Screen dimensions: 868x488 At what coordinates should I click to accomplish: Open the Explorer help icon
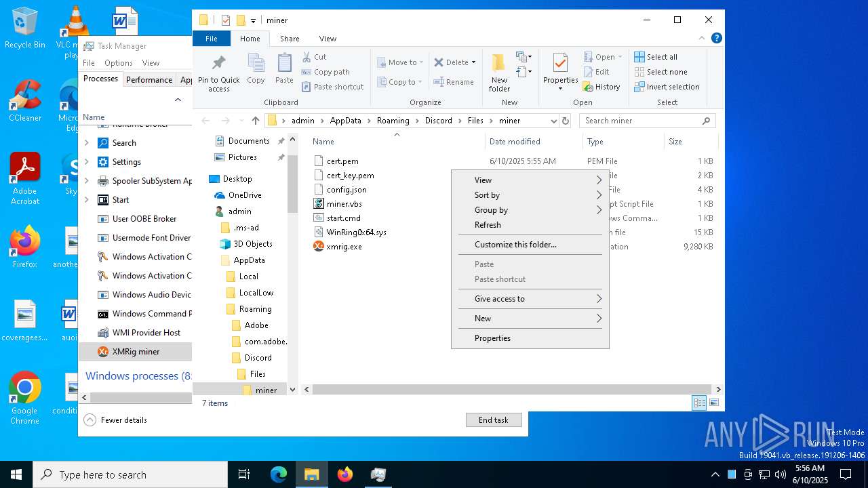pos(717,39)
